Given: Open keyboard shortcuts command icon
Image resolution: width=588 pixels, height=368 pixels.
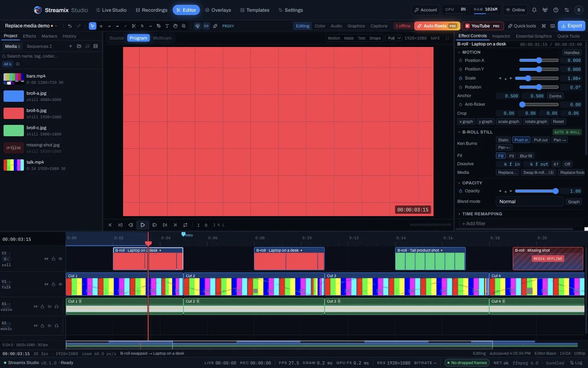Looking at the screenshot, I should point(544,26).
